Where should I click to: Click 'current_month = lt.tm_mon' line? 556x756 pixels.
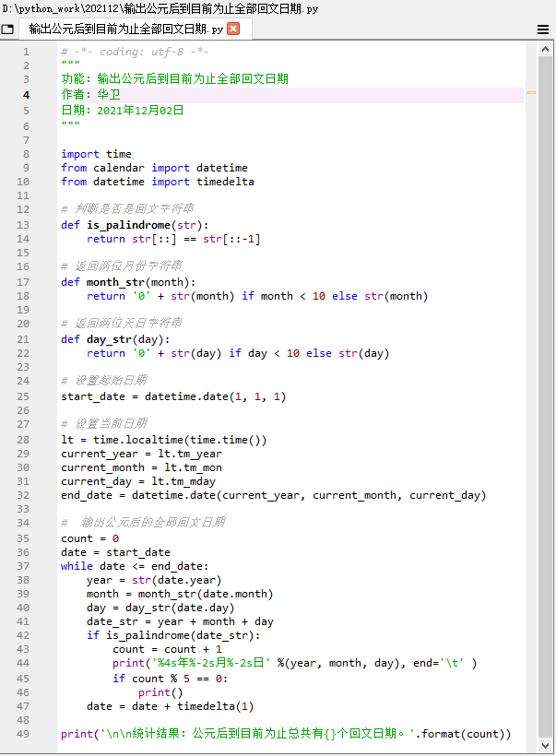tap(141, 467)
